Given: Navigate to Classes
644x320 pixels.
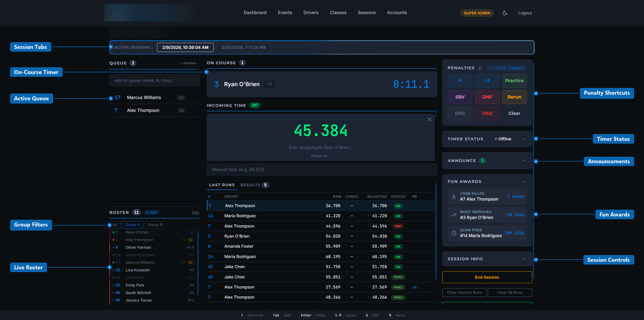Looking at the screenshot, I should point(338,13).
